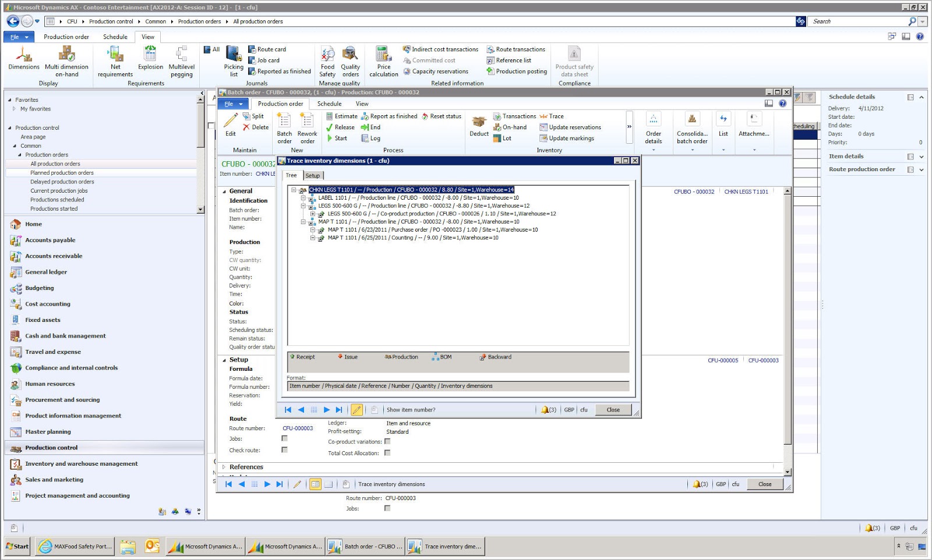Close the Trace inventory dimensions dialog

pyautogui.click(x=613, y=410)
